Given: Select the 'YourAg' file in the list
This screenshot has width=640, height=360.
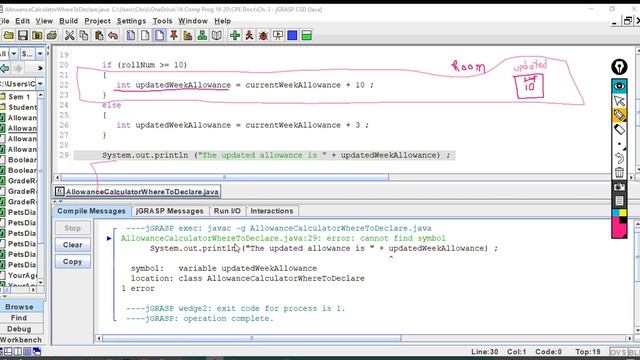Looking at the screenshot, I should (x=18, y=276).
